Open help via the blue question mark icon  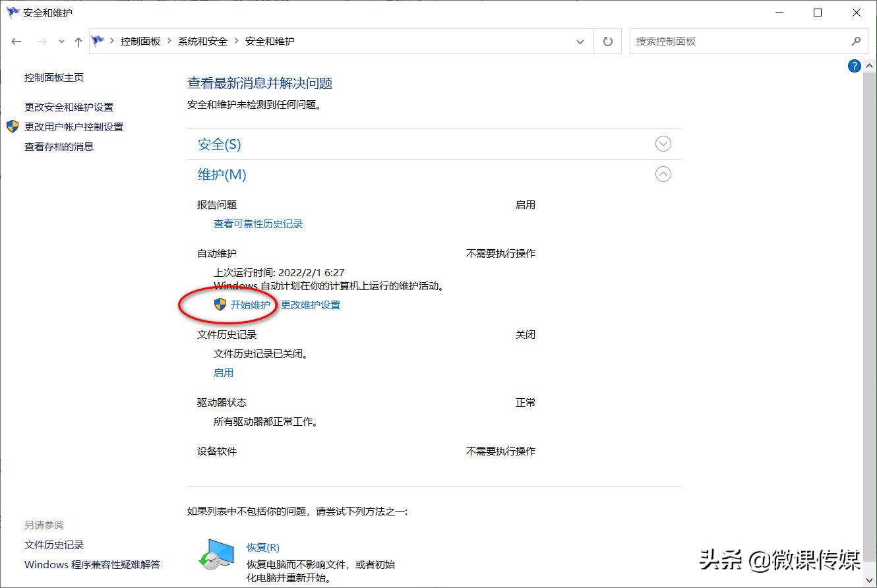click(854, 65)
